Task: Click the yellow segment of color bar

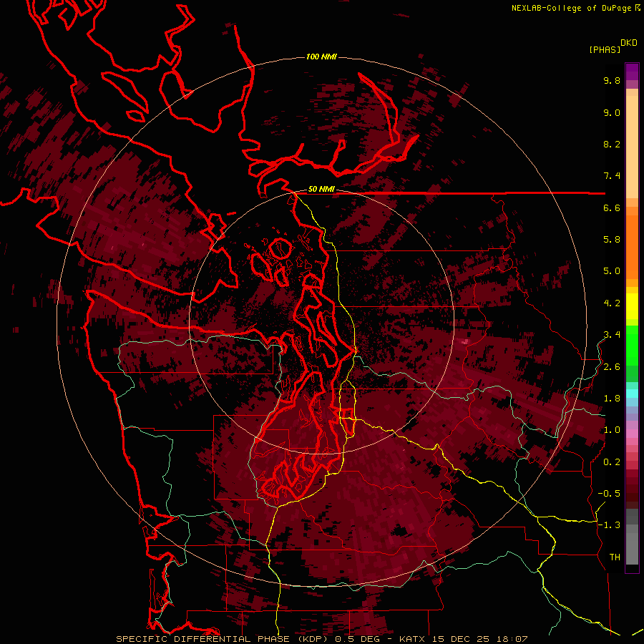Action: tap(632, 306)
